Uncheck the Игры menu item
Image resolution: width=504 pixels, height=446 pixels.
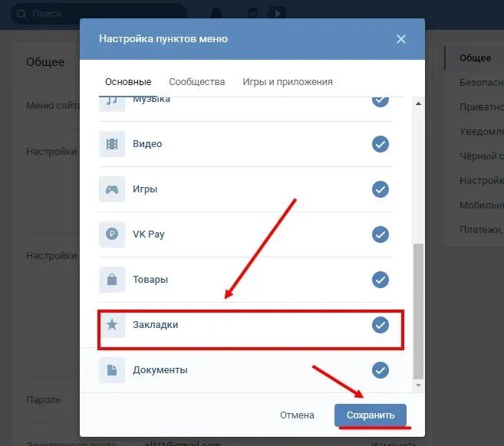tap(380, 189)
